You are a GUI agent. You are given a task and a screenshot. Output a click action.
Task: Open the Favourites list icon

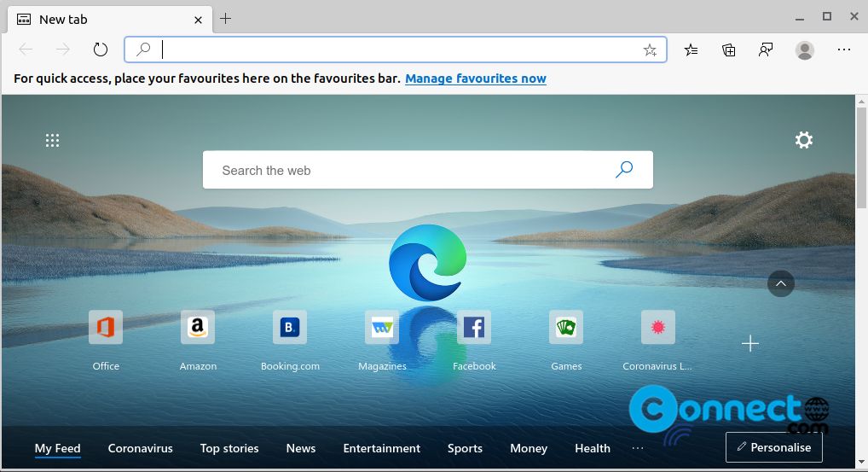pyautogui.click(x=691, y=50)
